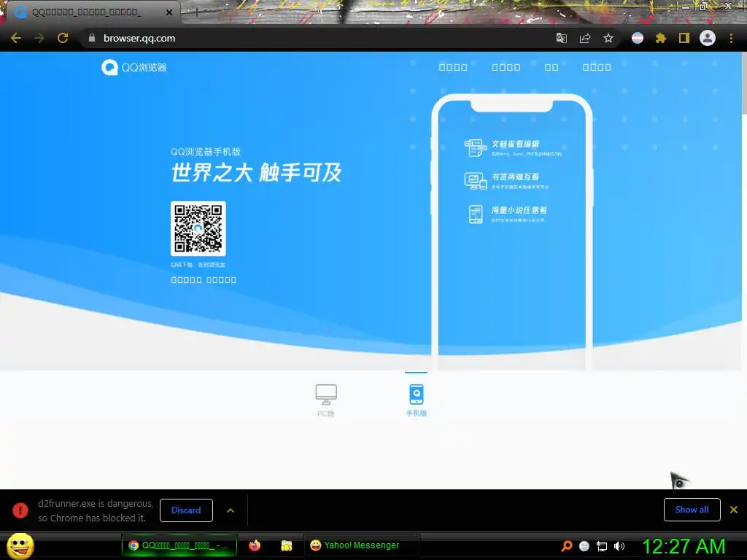
Task: Click the browser forward arrow
Action: (39, 38)
